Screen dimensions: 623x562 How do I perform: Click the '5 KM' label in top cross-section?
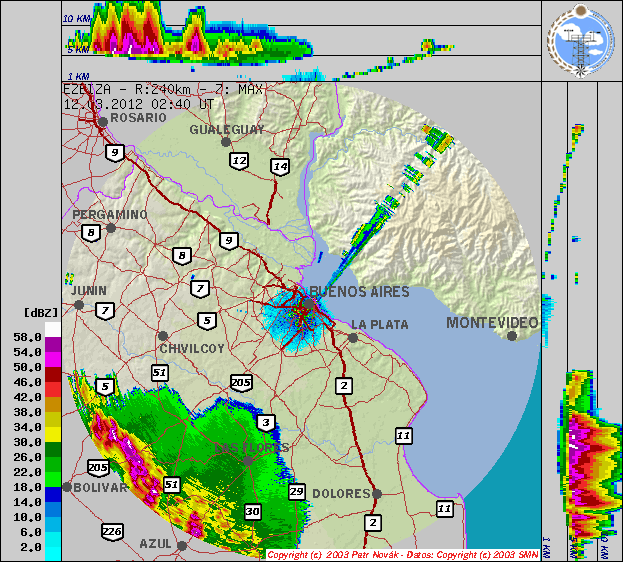point(78,49)
